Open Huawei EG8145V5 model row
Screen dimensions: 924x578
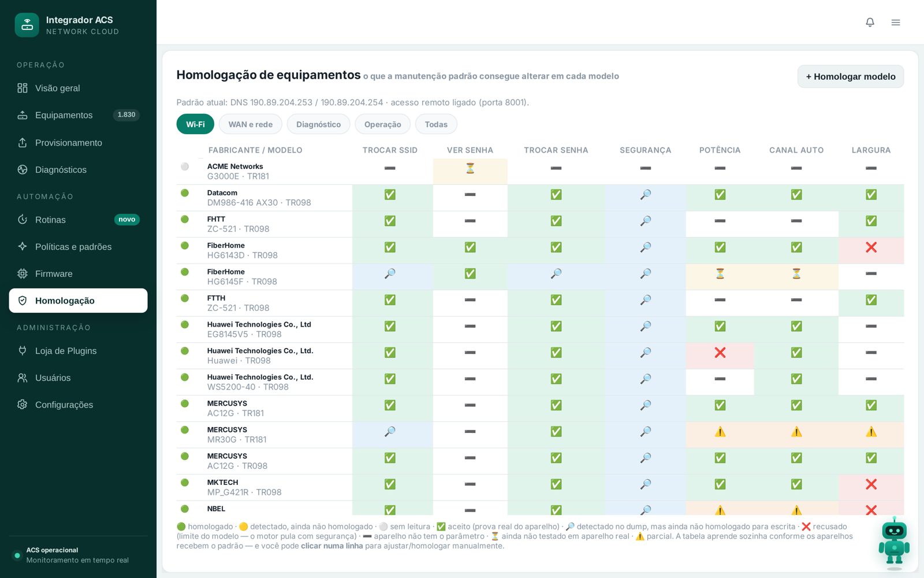pyautogui.click(x=540, y=329)
